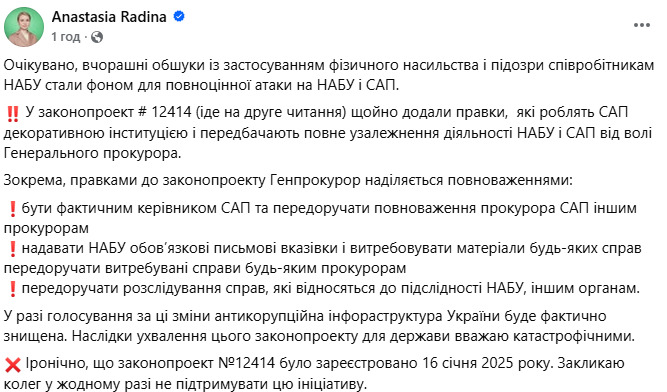Click the exclamation emoji before "передоручати розслідування"
The image size is (667, 392).
[12, 289]
